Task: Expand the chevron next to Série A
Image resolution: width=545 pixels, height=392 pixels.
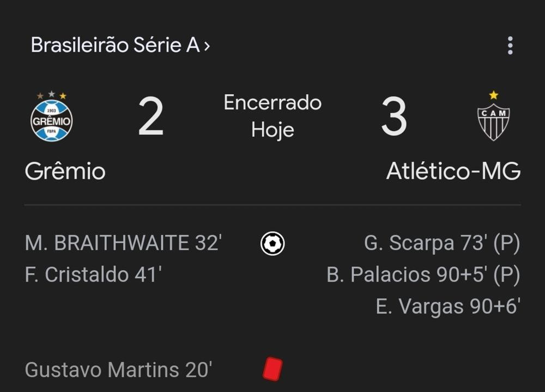Action: [207, 46]
